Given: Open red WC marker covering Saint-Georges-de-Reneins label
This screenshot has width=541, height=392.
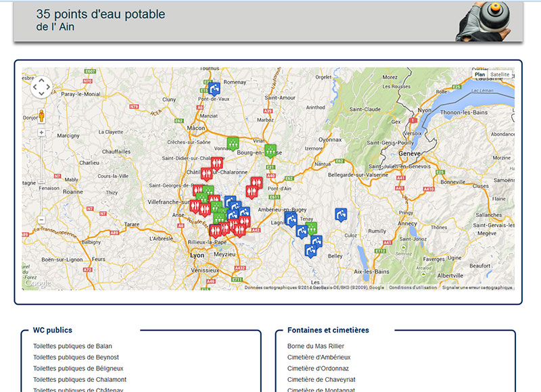Looking at the screenshot, I should click(x=197, y=191).
